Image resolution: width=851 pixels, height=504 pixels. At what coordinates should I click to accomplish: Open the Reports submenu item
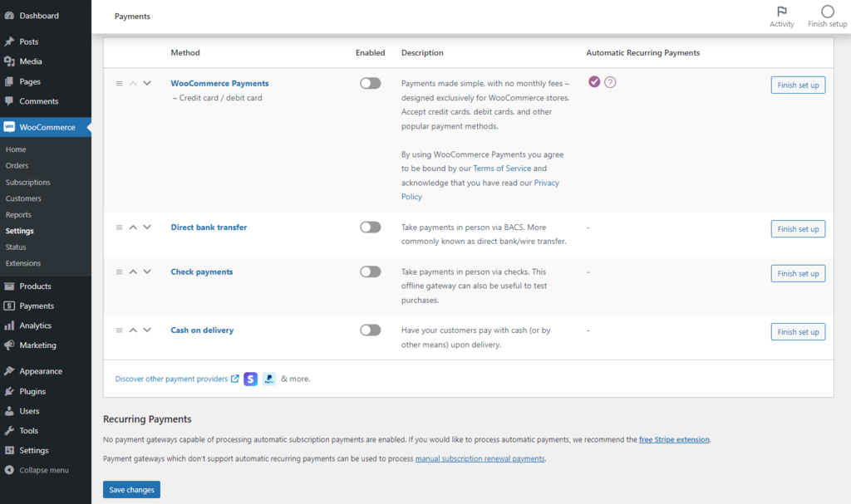click(18, 215)
